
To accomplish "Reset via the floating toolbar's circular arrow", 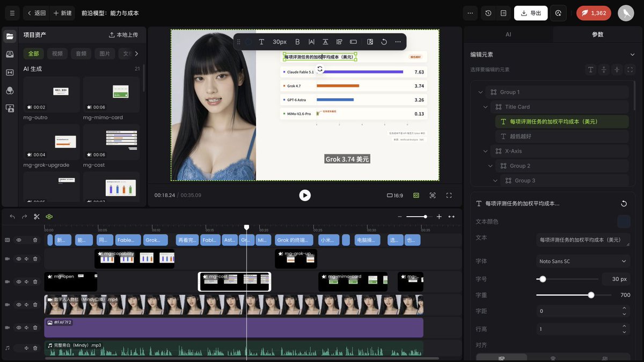I will 384,42.
